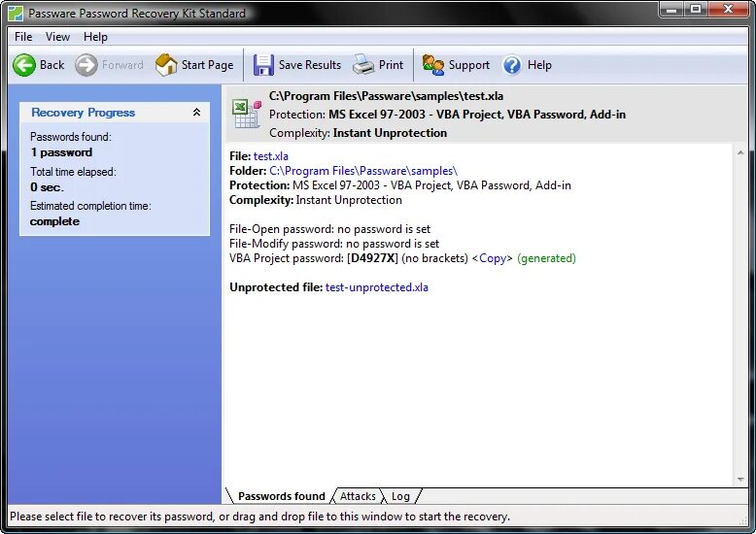Open the File menu

(23, 37)
